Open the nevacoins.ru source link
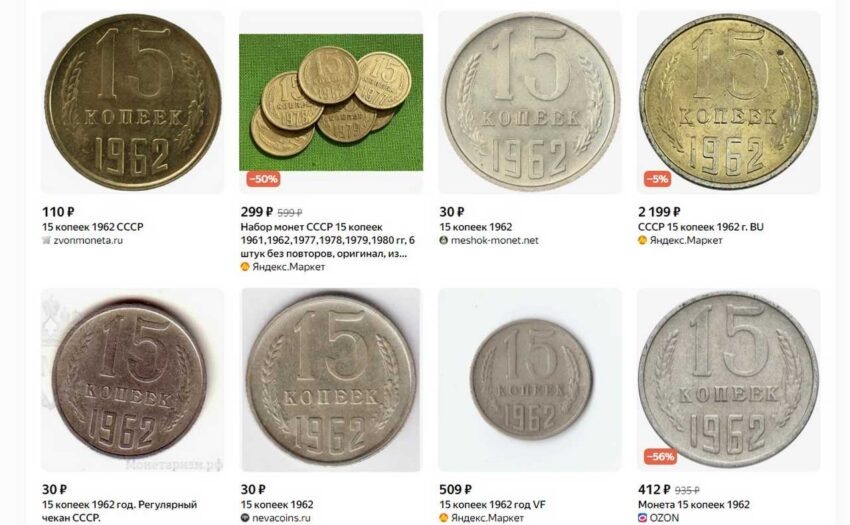 tap(282, 518)
